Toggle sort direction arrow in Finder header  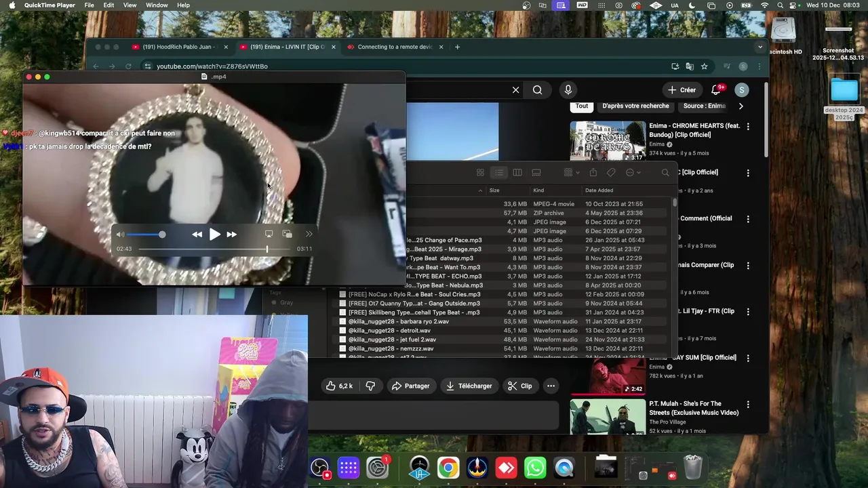(x=480, y=190)
